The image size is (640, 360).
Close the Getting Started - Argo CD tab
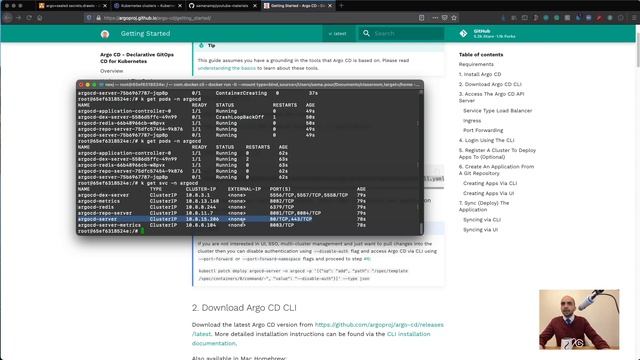click(x=330, y=6)
